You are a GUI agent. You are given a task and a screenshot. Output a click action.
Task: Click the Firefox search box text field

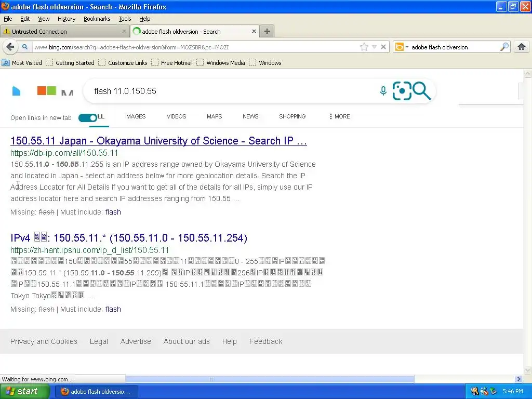tap(455, 47)
